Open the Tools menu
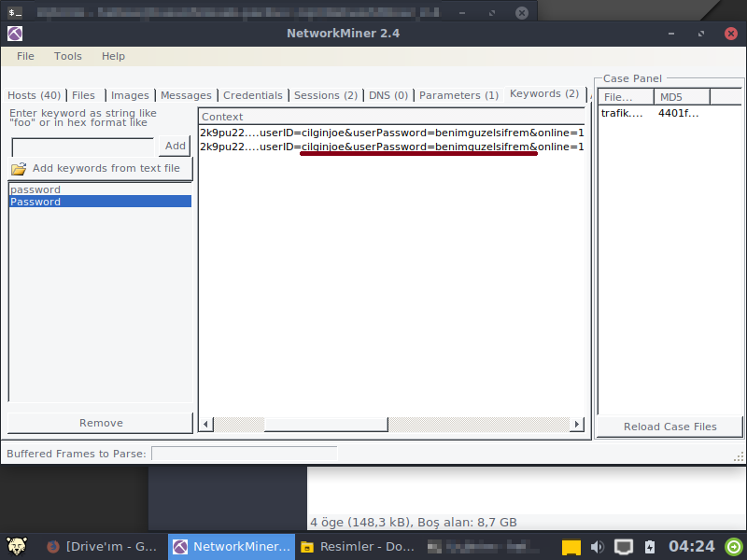 click(67, 56)
